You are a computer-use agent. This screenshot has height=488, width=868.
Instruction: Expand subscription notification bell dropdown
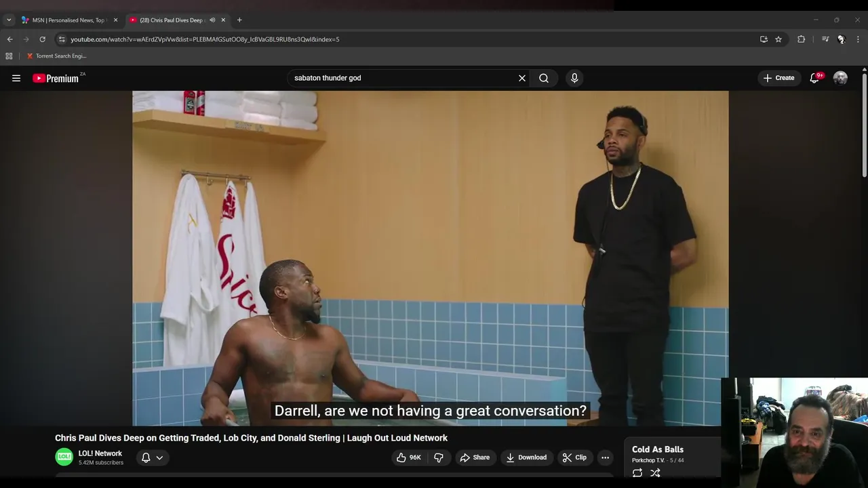(x=152, y=457)
